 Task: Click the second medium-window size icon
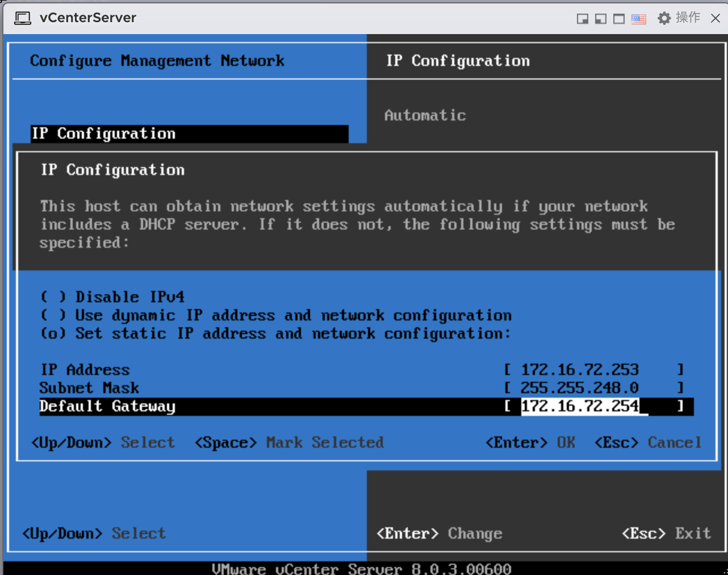pyautogui.click(x=600, y=19)
